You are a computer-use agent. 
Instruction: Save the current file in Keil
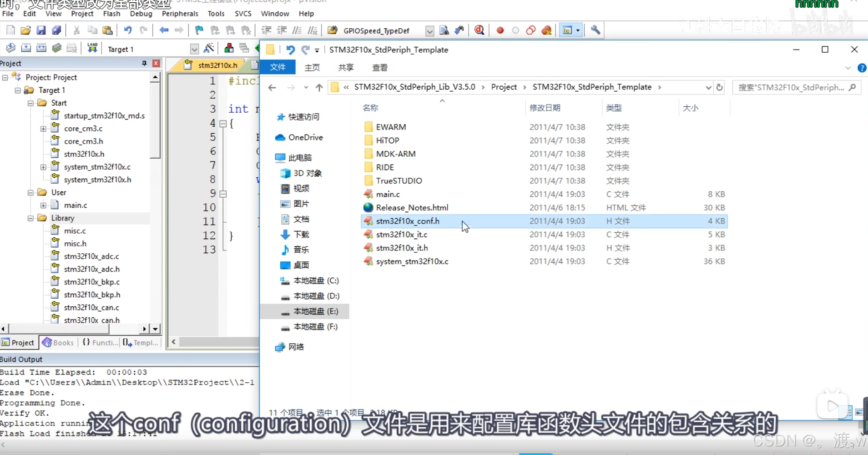click(41, 30)
